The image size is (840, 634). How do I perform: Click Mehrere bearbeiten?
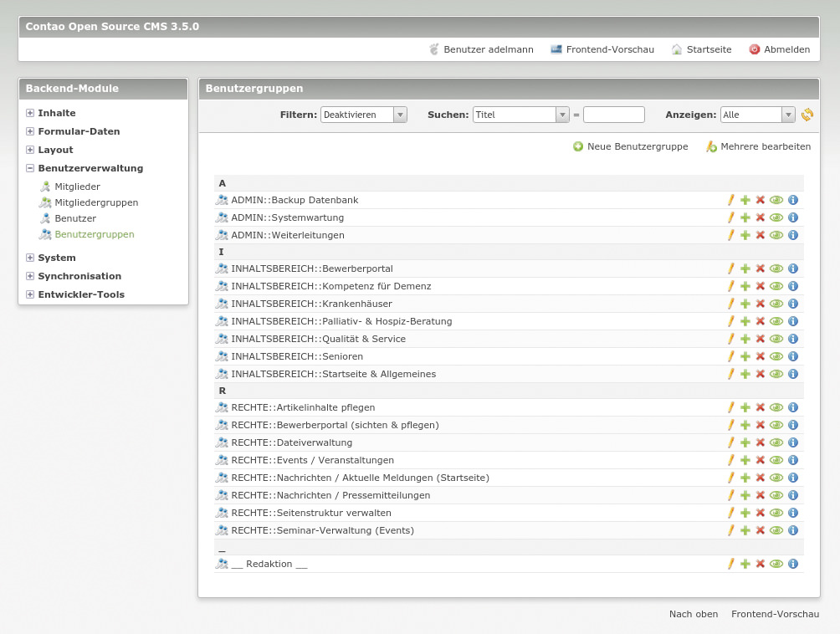coord(766,146)
